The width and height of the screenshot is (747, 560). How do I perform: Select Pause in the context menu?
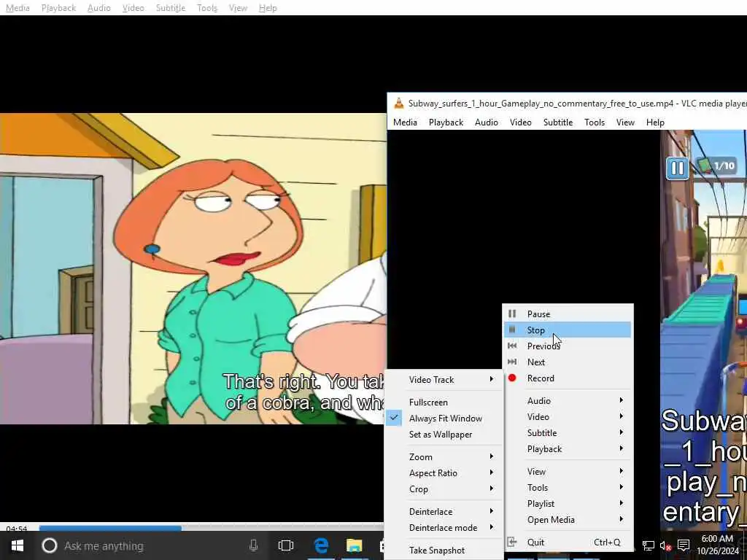568,314
